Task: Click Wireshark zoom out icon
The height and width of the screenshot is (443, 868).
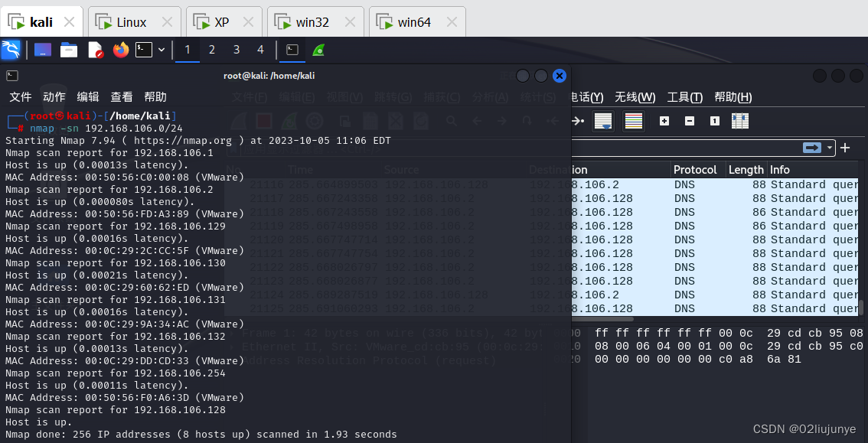Action: click(689, 121)
